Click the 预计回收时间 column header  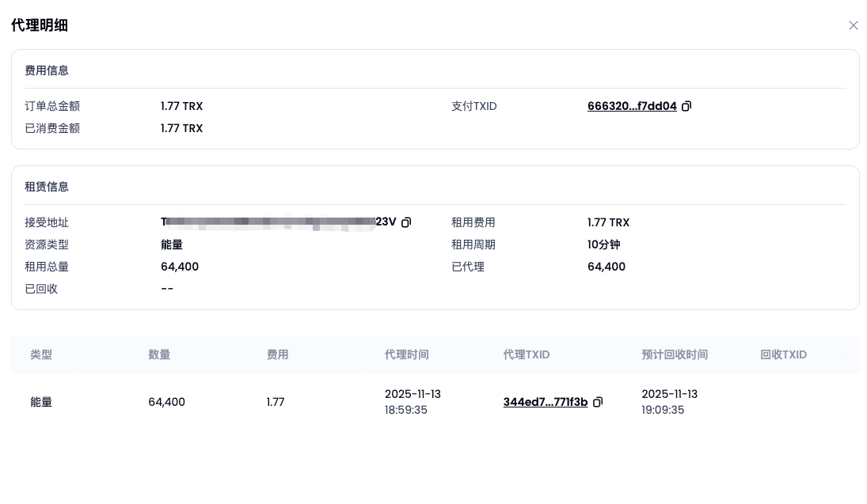coord(675,354)
